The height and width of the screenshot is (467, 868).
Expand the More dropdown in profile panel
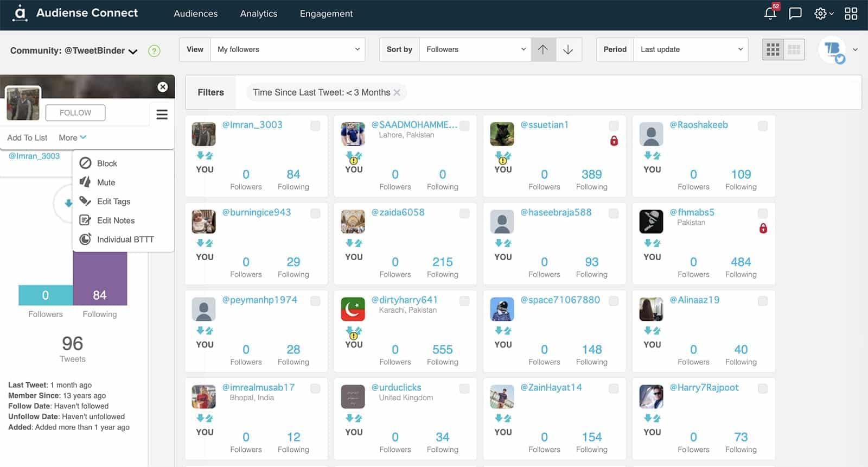(72, 137)
